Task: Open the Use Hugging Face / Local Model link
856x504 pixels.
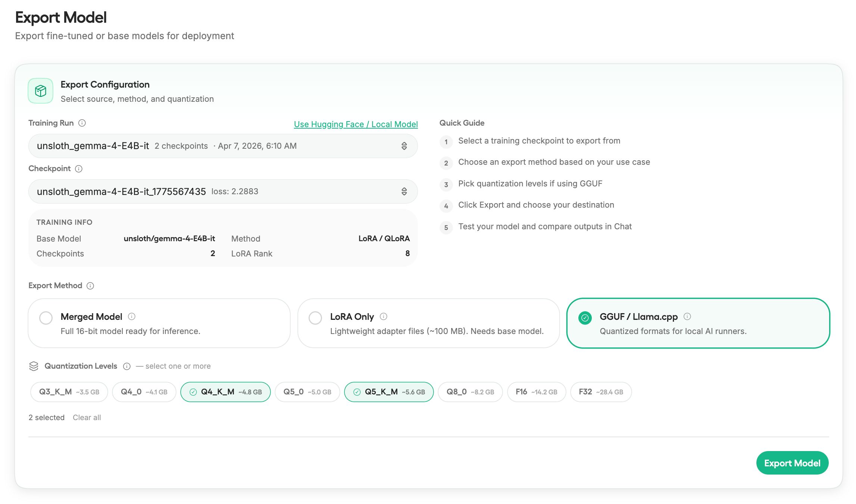Action: pos(356,125)
